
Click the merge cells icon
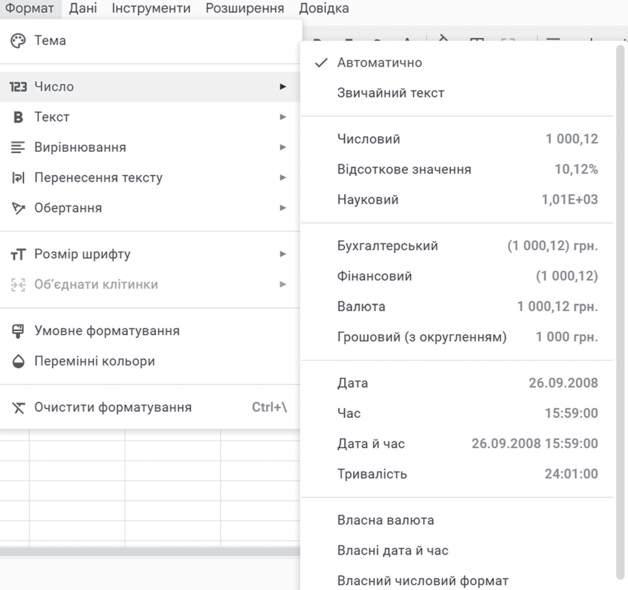click(18, 284)
